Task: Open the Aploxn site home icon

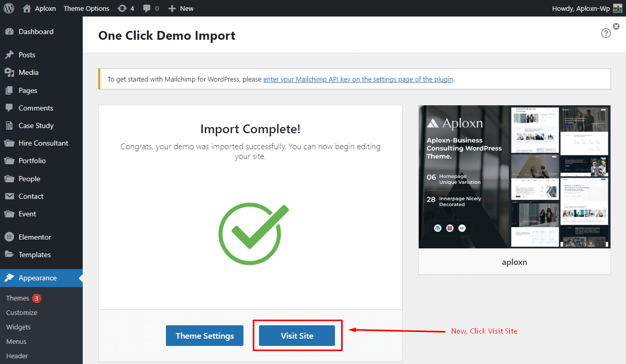Action: [x=27, y=8]
